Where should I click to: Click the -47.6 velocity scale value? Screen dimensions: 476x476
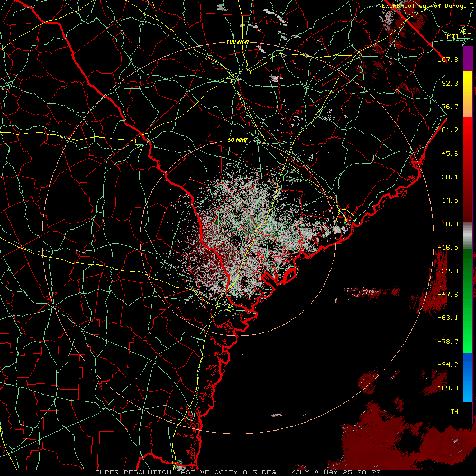coord(448,295)
